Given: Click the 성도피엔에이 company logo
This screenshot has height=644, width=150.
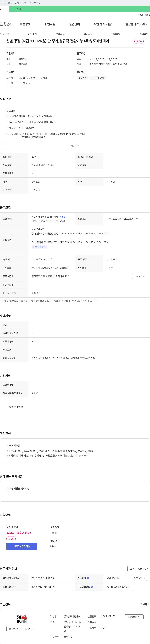Looking at the screenshot, I should [22, 619].
